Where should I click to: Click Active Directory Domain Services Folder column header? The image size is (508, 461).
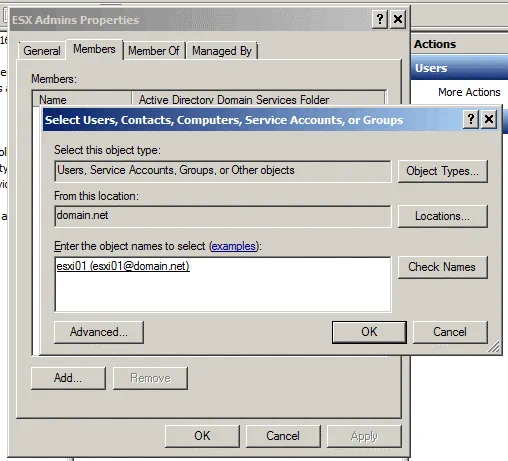258,99
